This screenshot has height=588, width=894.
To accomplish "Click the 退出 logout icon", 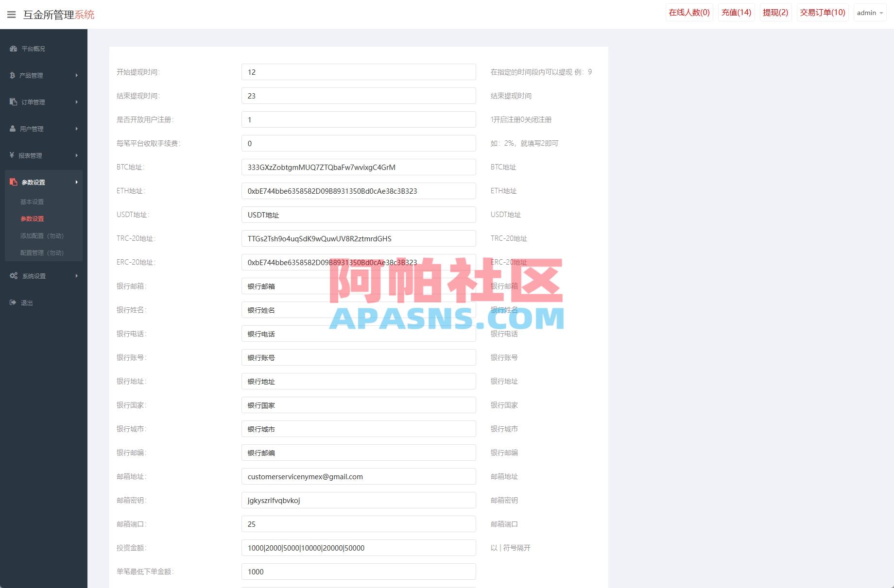I will pyautogui.click(x=12, y=302).
